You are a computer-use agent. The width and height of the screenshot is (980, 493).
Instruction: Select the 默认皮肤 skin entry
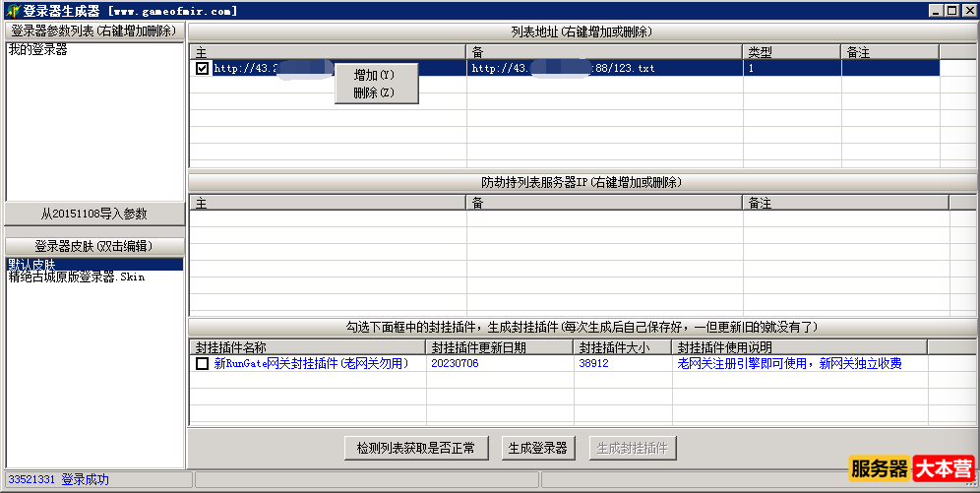tap(31, 265)
